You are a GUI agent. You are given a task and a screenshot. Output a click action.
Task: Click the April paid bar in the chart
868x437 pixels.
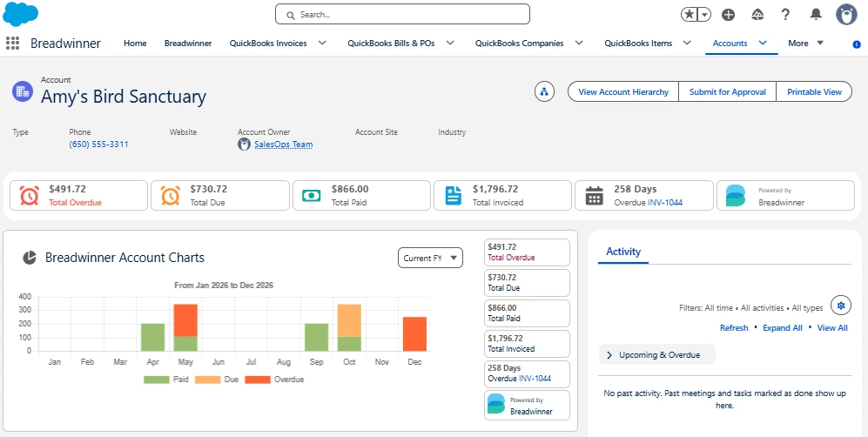pyautogui.click(x=152, y=338)
